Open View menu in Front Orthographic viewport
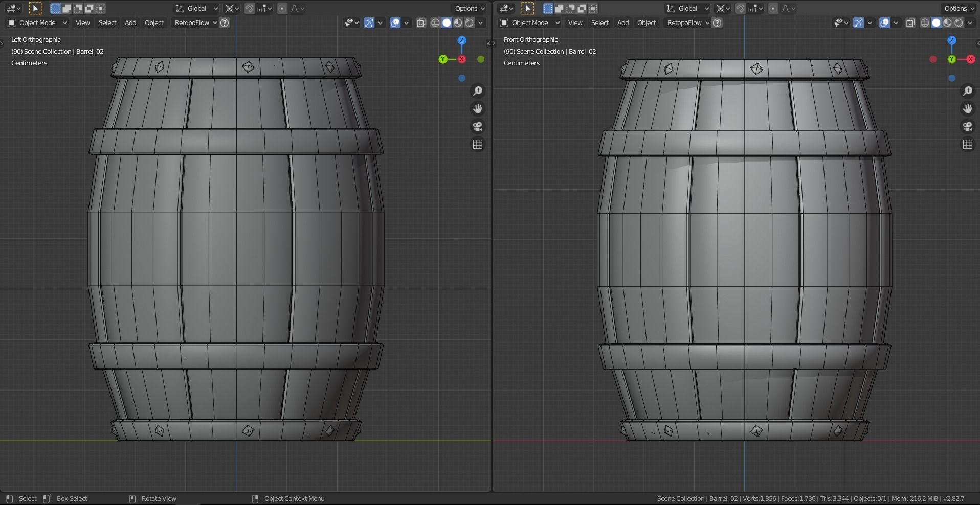Viewport: 980px width, 505px height. (x=575, y=22)
